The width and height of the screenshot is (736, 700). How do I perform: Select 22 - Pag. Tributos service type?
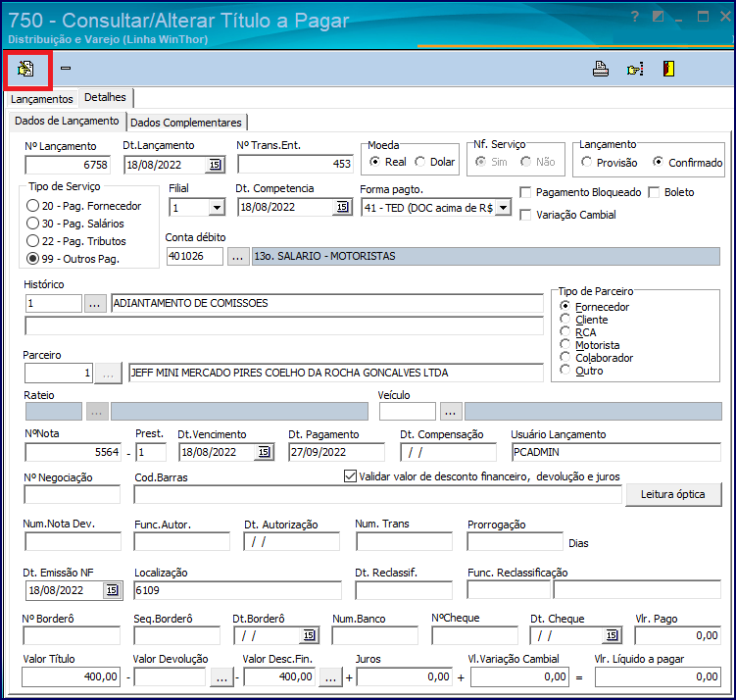[x=33, y=241]
